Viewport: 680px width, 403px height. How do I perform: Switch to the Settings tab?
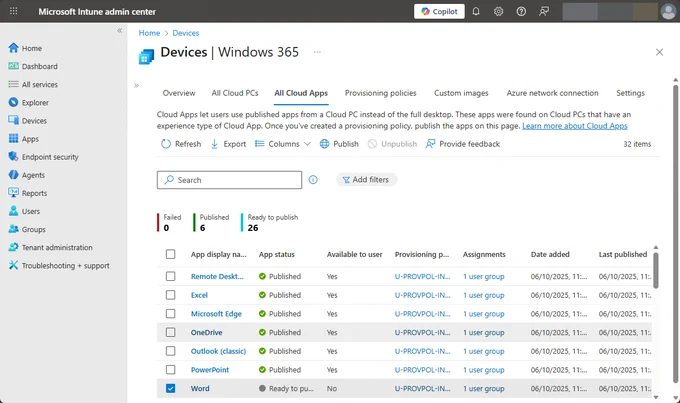pos(630,93)
